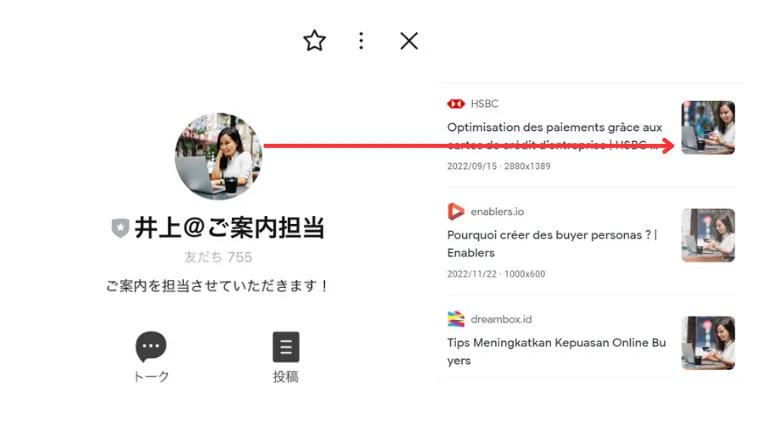
Task: Click the 友だち 755 friends count
Action: pyautogui.click(x=218, y=257)
